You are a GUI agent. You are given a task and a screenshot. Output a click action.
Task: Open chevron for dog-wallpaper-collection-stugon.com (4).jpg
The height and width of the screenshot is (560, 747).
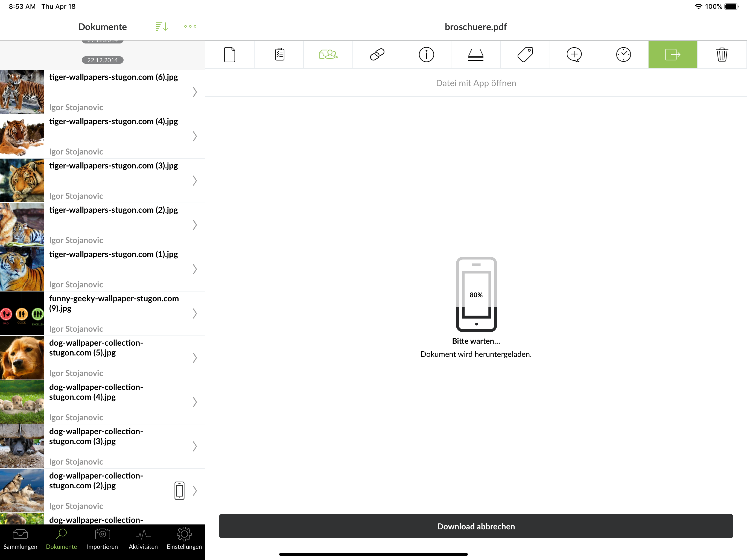(x=195, y=402)
